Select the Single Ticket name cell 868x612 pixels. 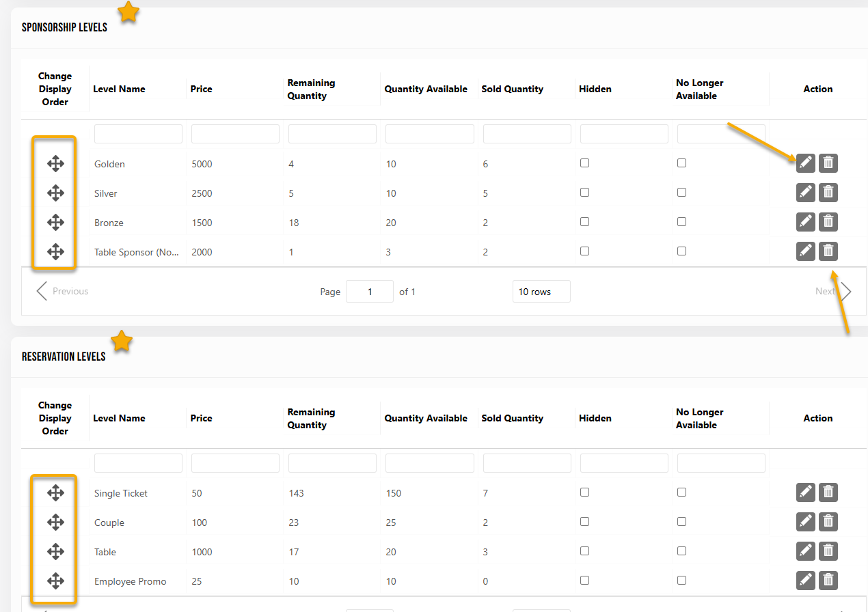pyautogui.click(x=121, y=493)
